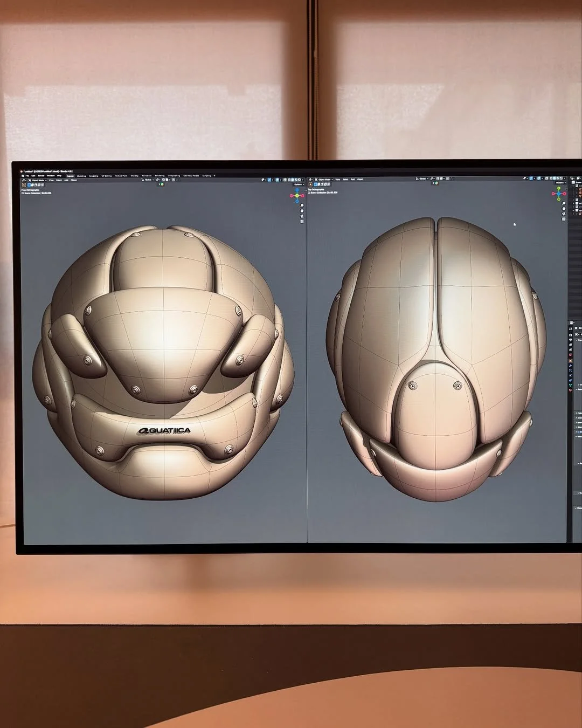The width and height of the screenshot is (582, 728).
Task: Open the Scene properties tab
Action: click(571, 349)
